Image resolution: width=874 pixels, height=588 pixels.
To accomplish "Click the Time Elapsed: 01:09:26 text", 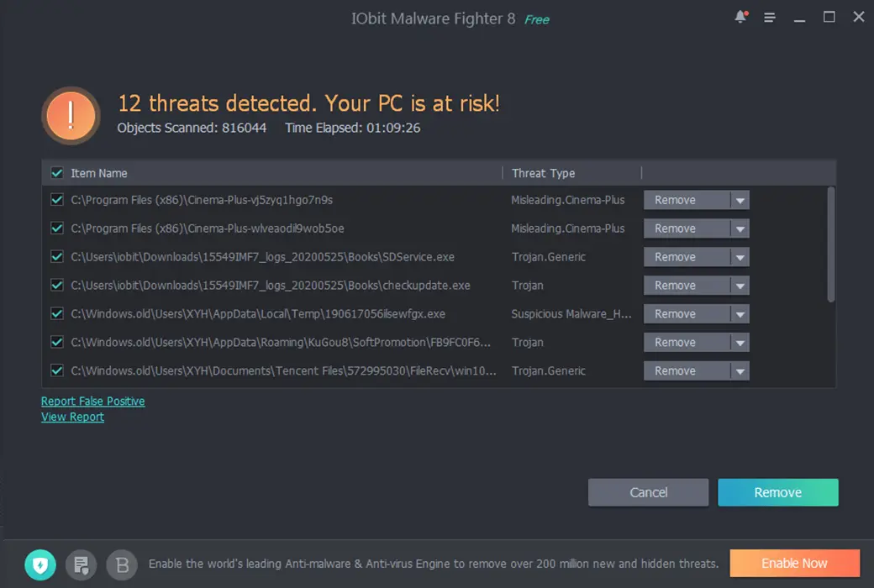I will [x=353, y=128].
